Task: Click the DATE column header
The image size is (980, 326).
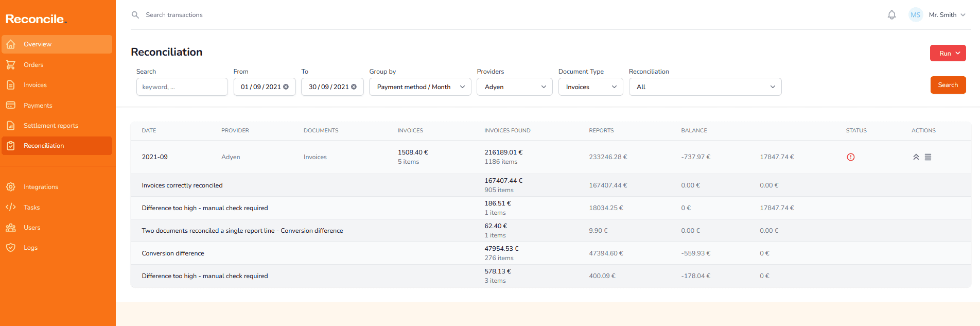Action: pos(149,131)
